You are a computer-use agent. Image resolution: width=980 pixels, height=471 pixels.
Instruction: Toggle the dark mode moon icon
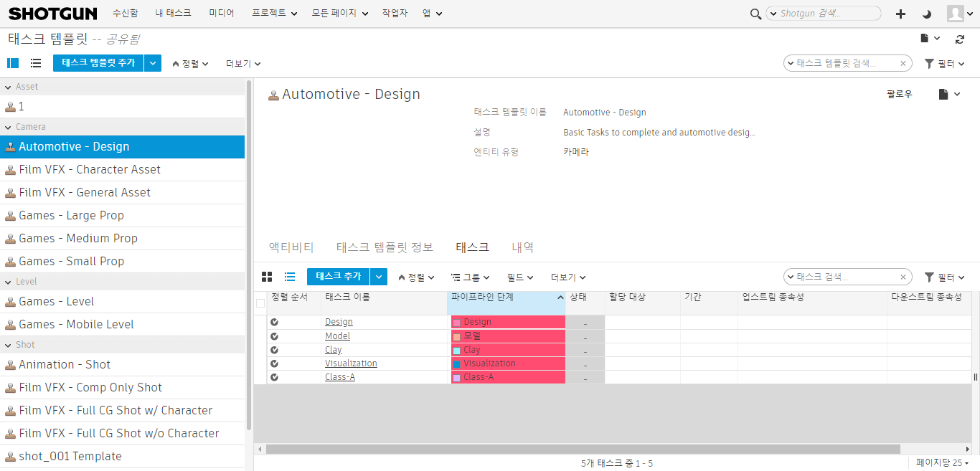tap(926, 14)
